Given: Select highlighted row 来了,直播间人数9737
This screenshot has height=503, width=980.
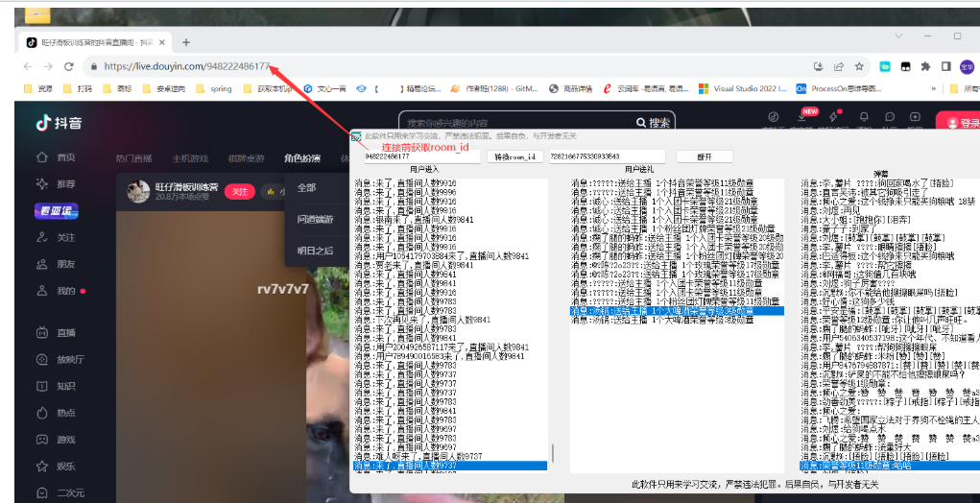Looking at the screenshot, I should pos(450,467).
